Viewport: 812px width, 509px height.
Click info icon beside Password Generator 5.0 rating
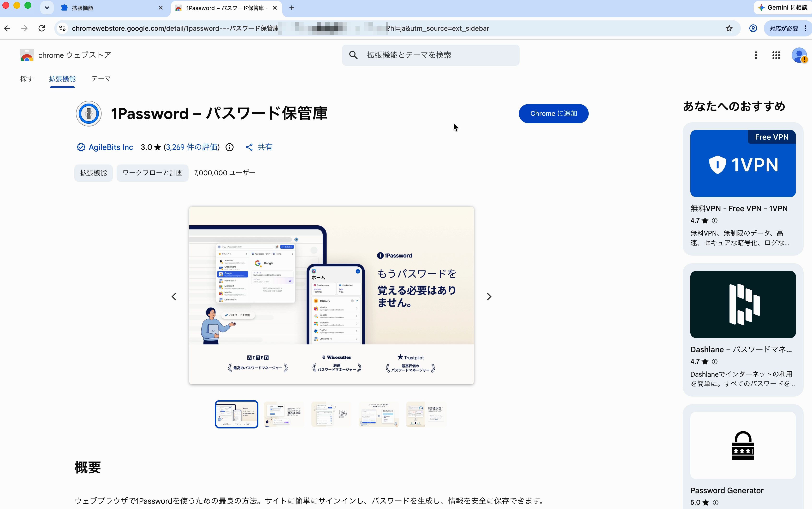(x=715, y=502)
